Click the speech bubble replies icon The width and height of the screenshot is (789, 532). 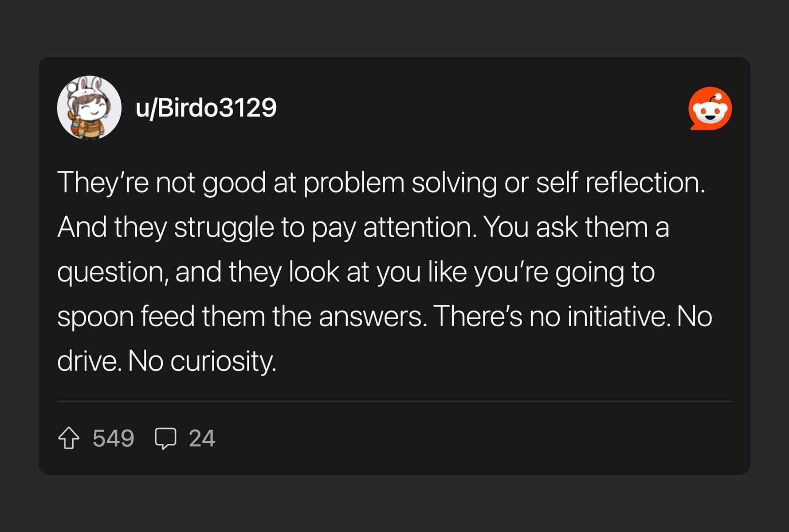(165, 438)
